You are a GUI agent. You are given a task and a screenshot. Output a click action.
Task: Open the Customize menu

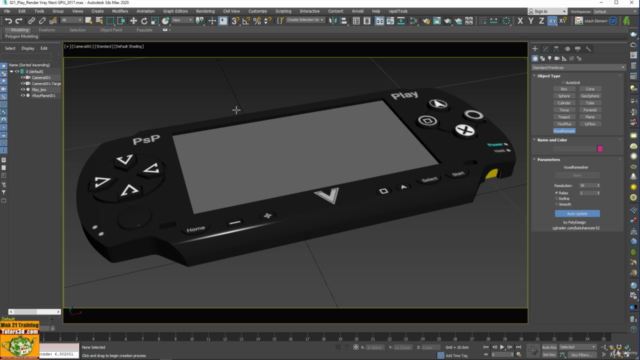[257, 11]
